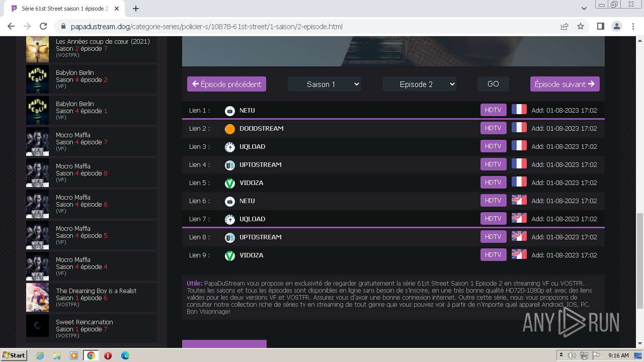The image size is (644, 362).
Task: Click the Uqload icon in Lien 3
Action: [230, 147]
